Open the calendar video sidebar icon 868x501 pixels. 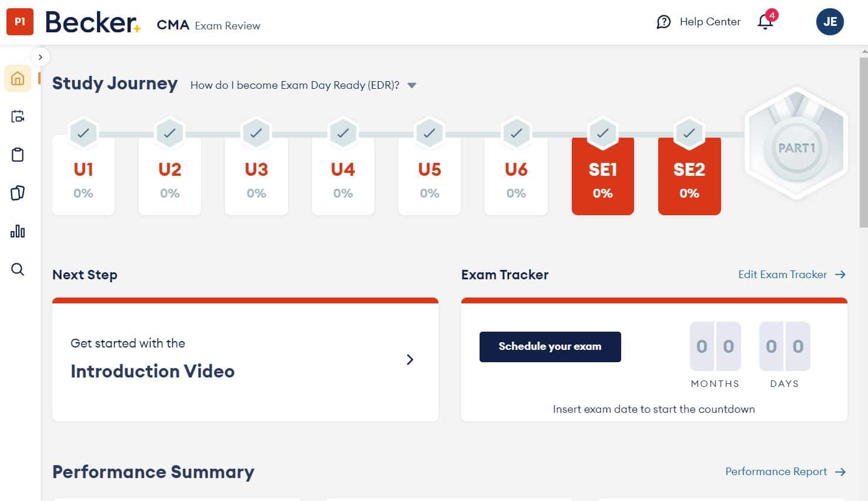click(x=18, y=116)
